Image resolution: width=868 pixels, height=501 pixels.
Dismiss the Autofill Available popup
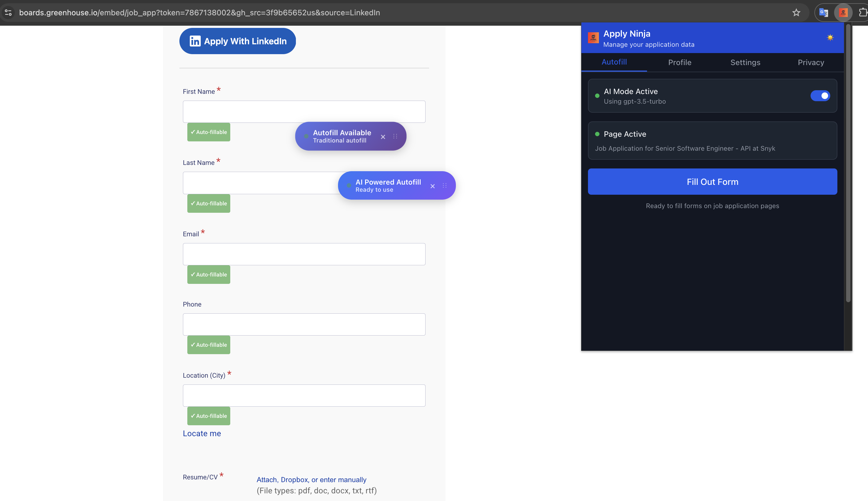383,137
